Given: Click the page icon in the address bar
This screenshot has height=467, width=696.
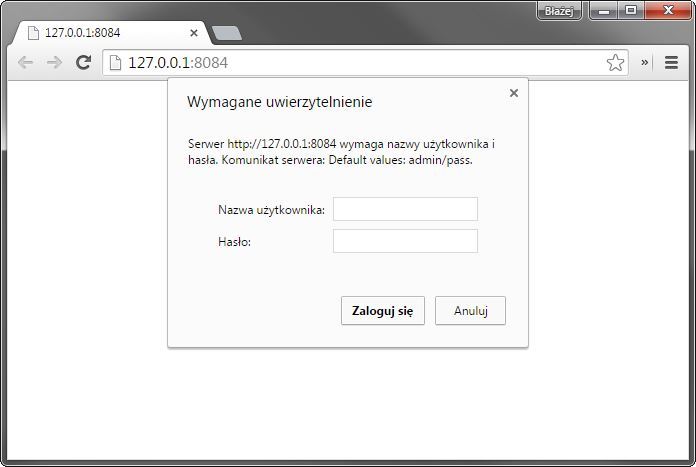Looking at the screenshot, I should (x=115, y=63).
